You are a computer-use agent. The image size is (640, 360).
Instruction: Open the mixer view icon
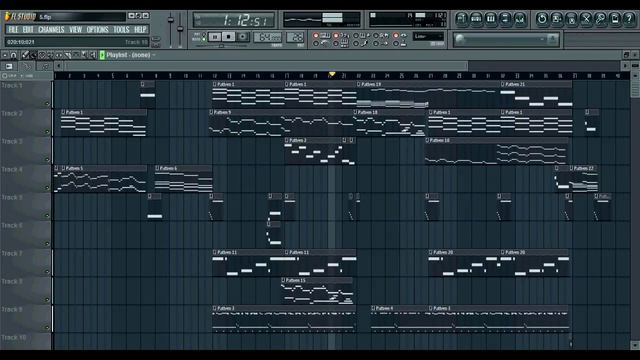520,19
